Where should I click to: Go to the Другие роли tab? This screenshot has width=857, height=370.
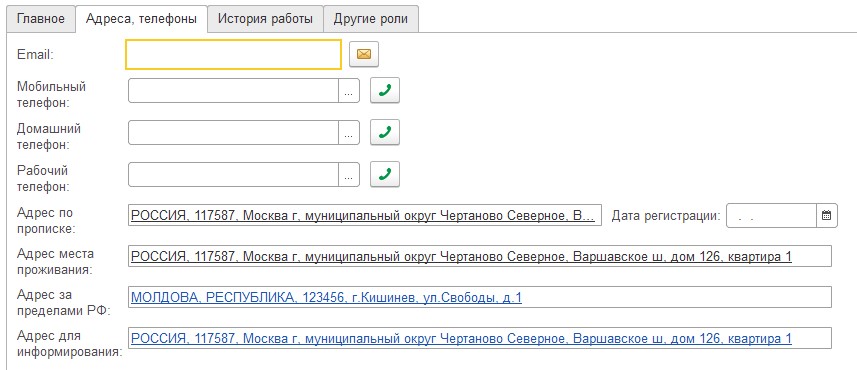pos(371,19)
